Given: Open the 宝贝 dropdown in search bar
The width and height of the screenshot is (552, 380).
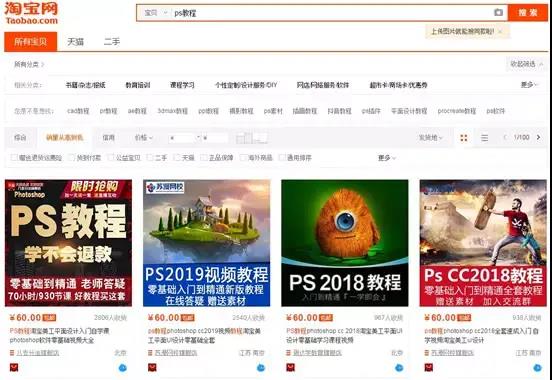Looking at the screenshot, I should (x=156, y=13).
